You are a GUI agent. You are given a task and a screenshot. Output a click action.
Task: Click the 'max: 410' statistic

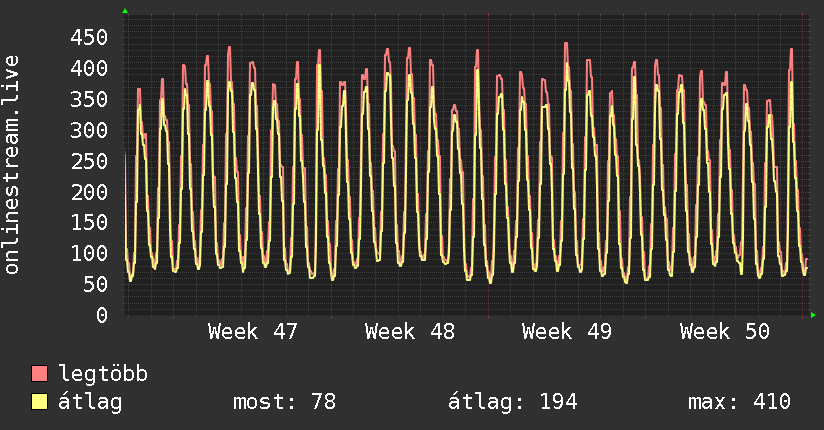[739, 402]
